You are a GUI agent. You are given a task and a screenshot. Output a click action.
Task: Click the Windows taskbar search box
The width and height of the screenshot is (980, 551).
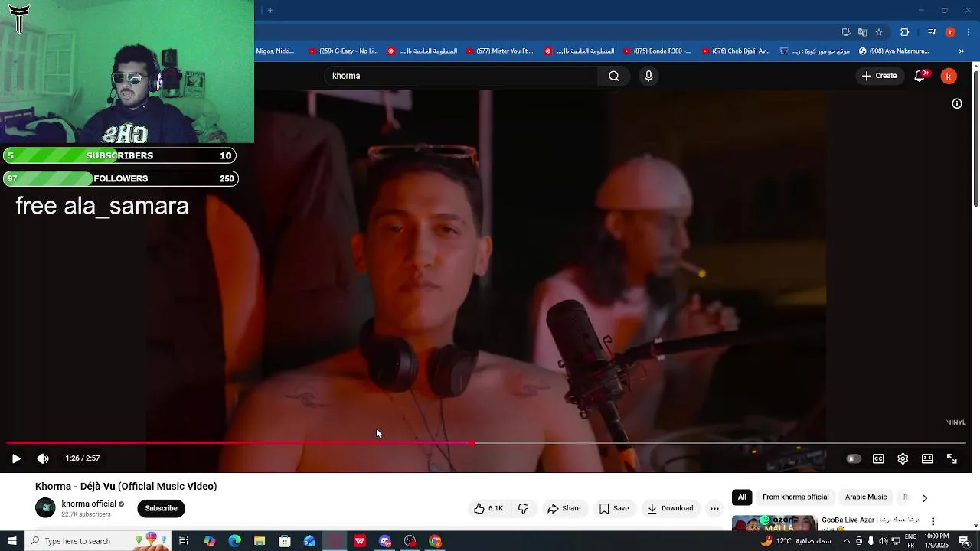pos(97,541)
